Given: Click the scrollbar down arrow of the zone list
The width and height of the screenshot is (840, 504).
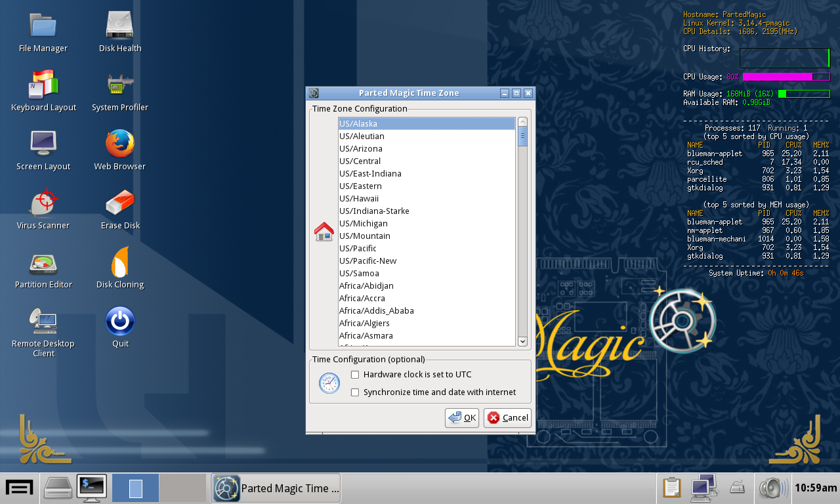Looking at the screenshot, I should (x=522, y=341).
